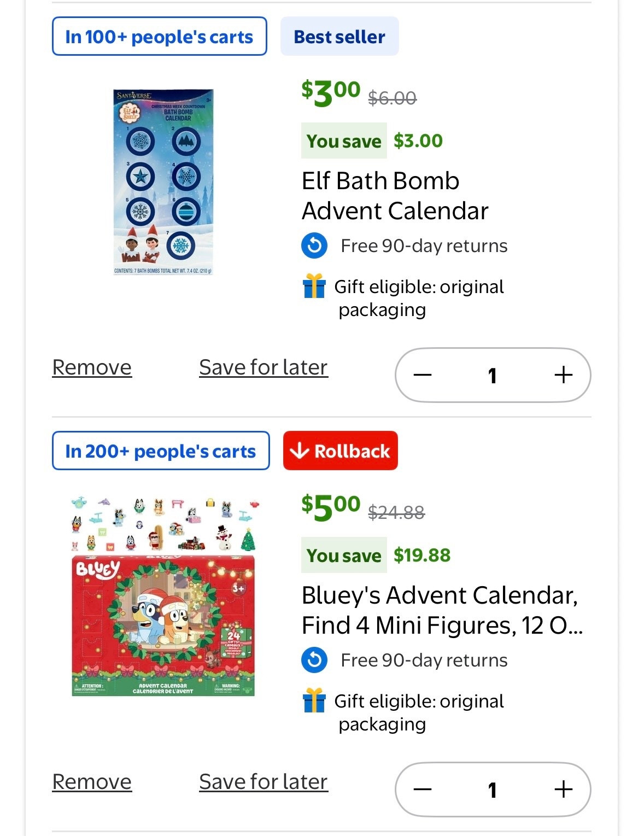Click the In 100+ people's carts badge
This screenshot has width=644, height=836.
[159, 36]
